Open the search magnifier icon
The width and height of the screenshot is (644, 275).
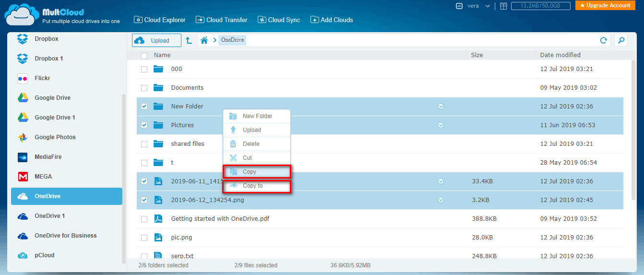coord(621,40)
